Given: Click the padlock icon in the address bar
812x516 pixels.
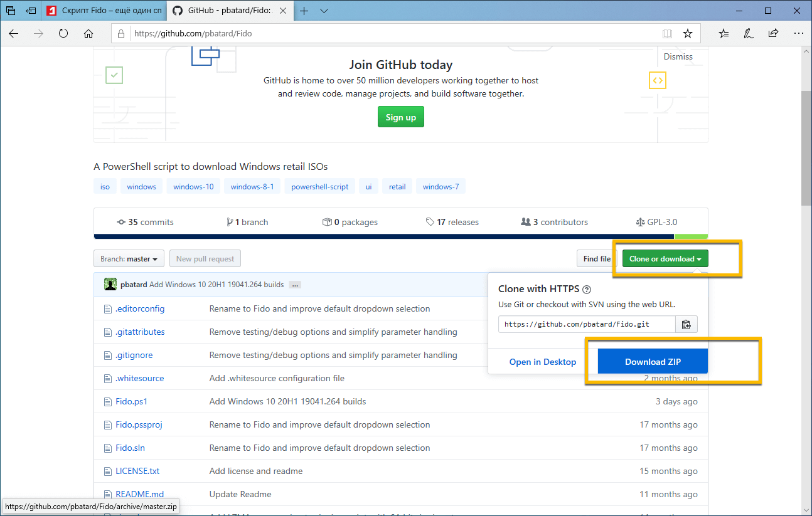Looking at the screenshot, I should pyautogui.click(x=122, y=33).
